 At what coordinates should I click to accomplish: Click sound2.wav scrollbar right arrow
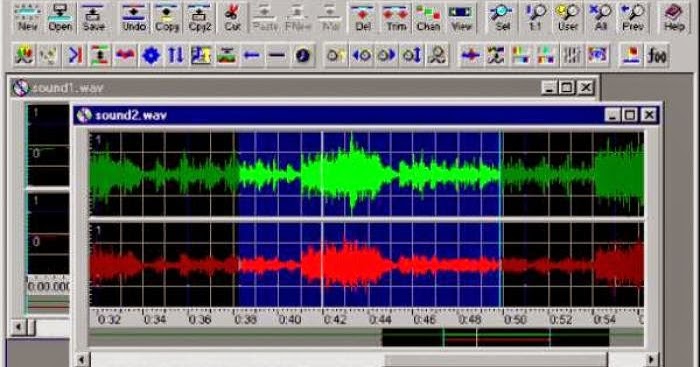pos(651,360)
